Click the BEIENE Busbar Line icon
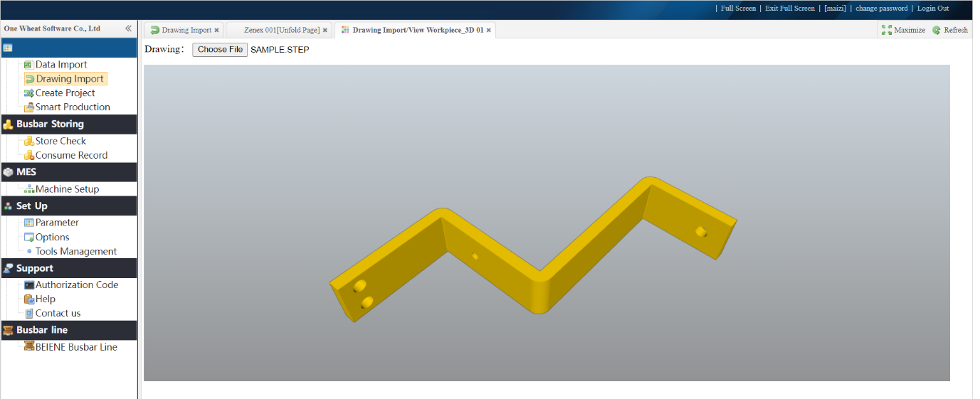Screen dimensions: 980x399 (x=29, y=347)
